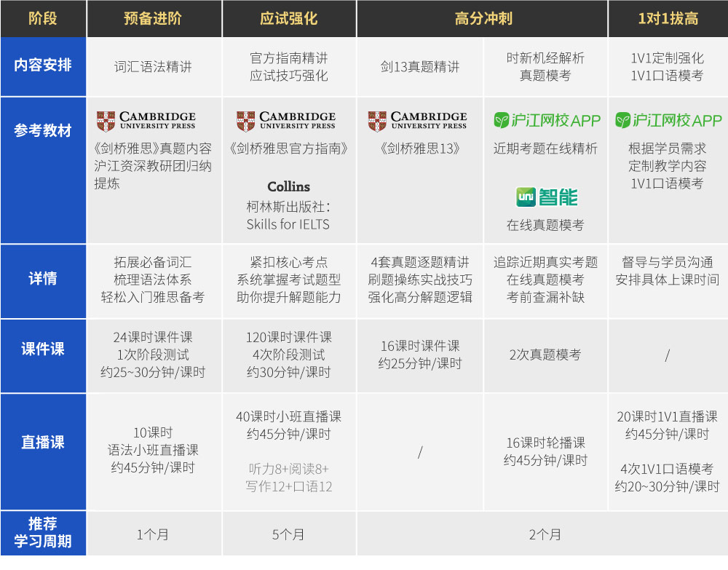The height and width of the screenshot is (570, 728).
Task: Click the 推荐学习周期 row label
Action: tap(43, 533)
